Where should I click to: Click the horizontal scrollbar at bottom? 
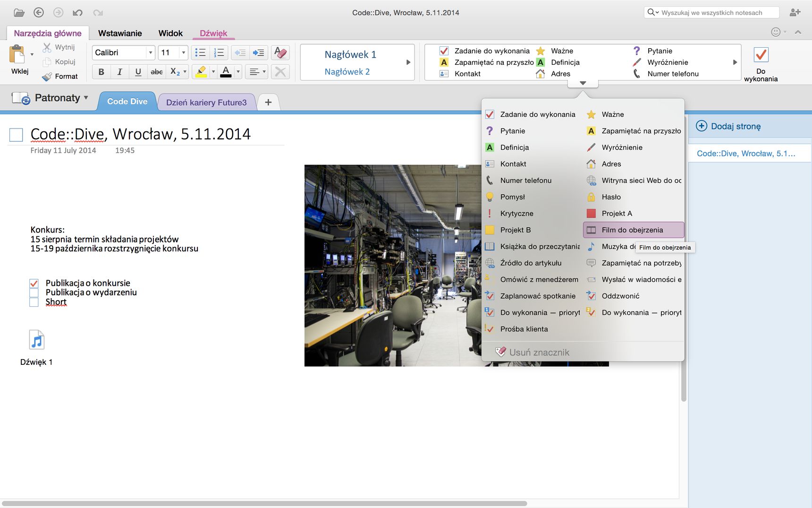point(264,504)
